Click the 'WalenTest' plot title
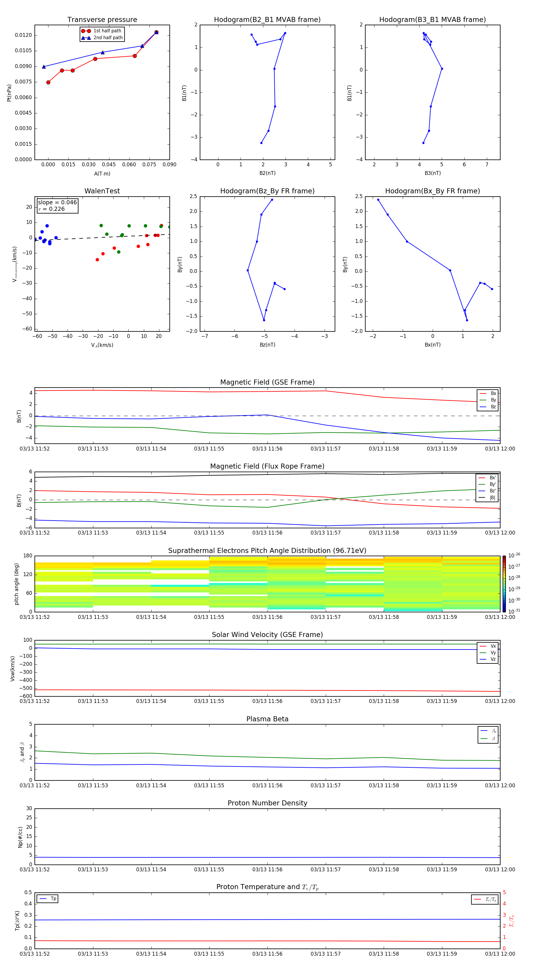 point(102,191)
